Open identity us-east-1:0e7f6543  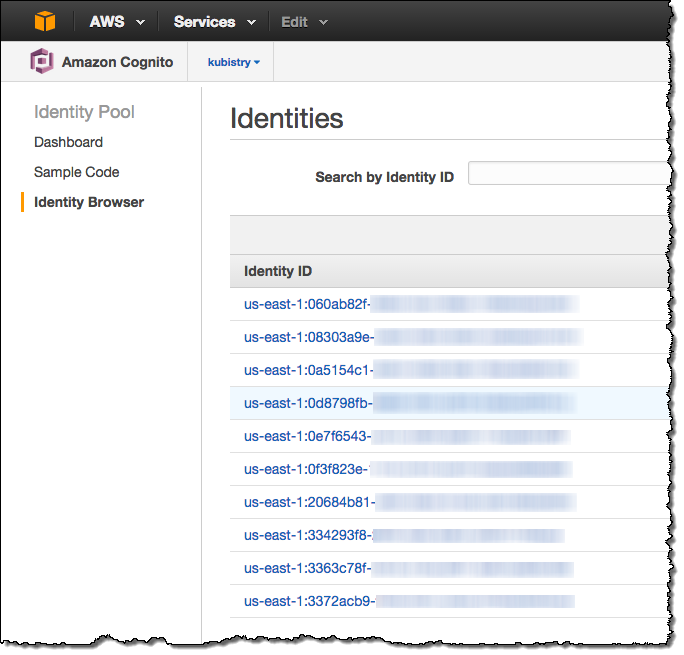point(308,436)
